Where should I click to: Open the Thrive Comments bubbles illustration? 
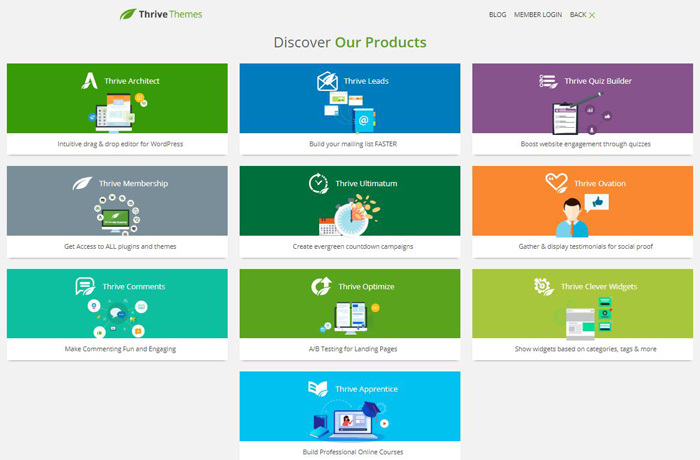pos(117,318)
